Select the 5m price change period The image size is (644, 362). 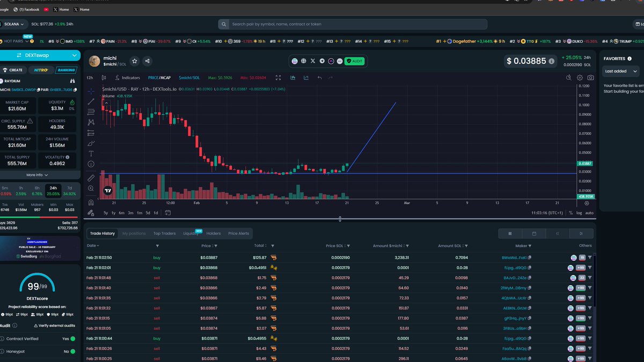pos(5,190)
